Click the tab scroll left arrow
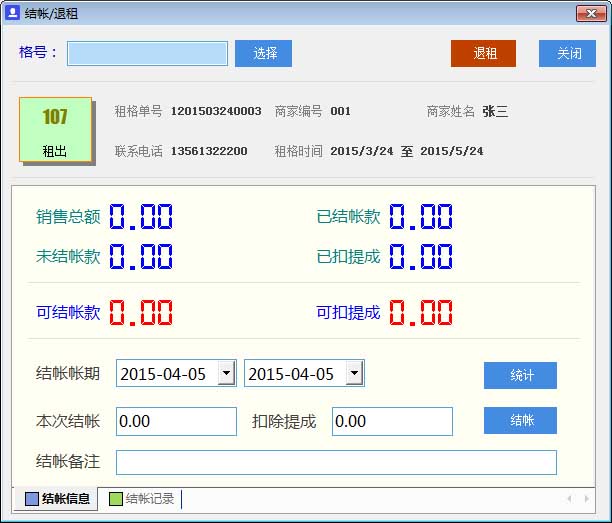Screen dimensions: 612x523 [x=570, y=498]
